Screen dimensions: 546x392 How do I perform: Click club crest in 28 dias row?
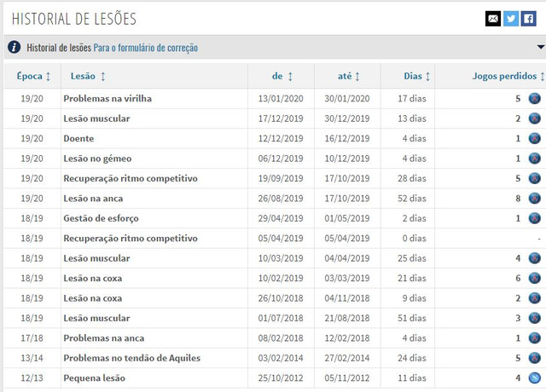point(535,178)
